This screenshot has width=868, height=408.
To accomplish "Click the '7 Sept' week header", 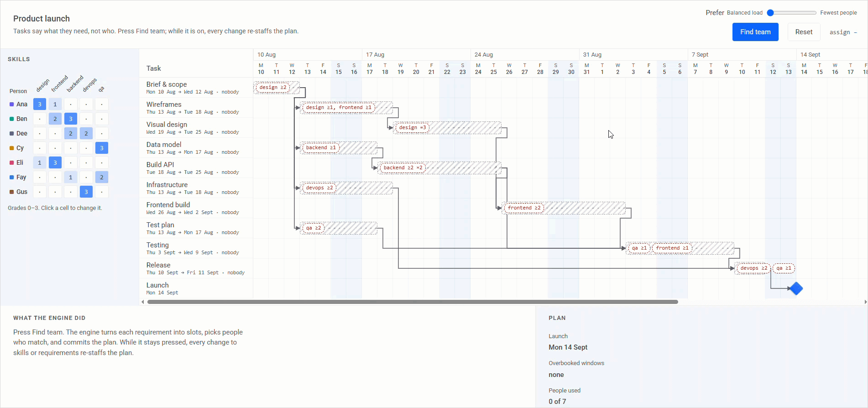I will (700, 54).
